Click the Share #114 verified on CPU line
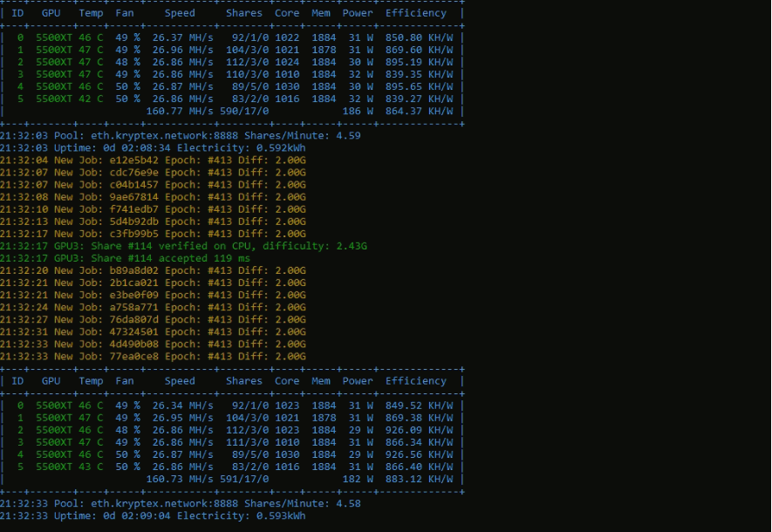Image resolution: width=772 pixels, height=532 pixels. coord(209,246)
